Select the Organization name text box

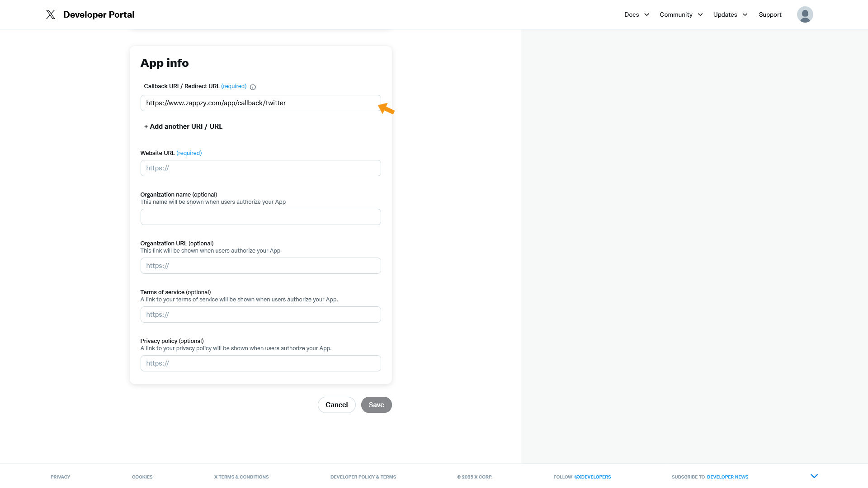click(x=260, y=217)
